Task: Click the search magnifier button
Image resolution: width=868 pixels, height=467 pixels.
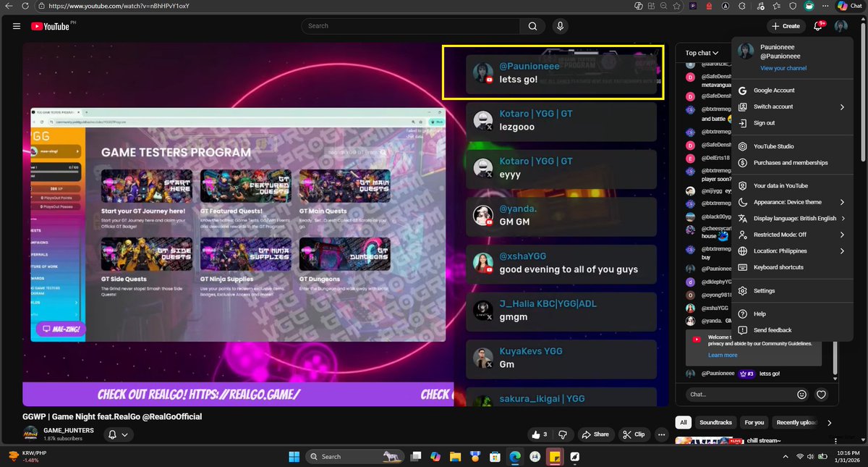Action: point(532,26)
